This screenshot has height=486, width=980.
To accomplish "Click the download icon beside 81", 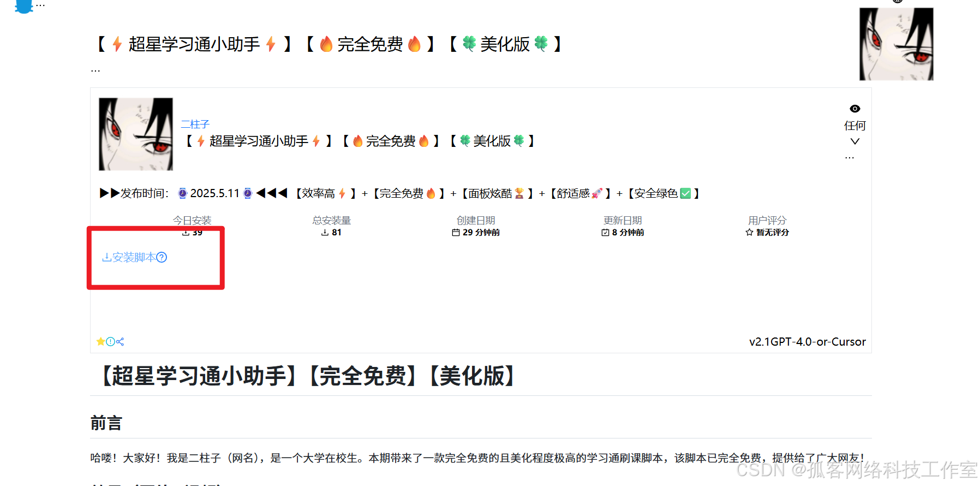I will 325,233.
